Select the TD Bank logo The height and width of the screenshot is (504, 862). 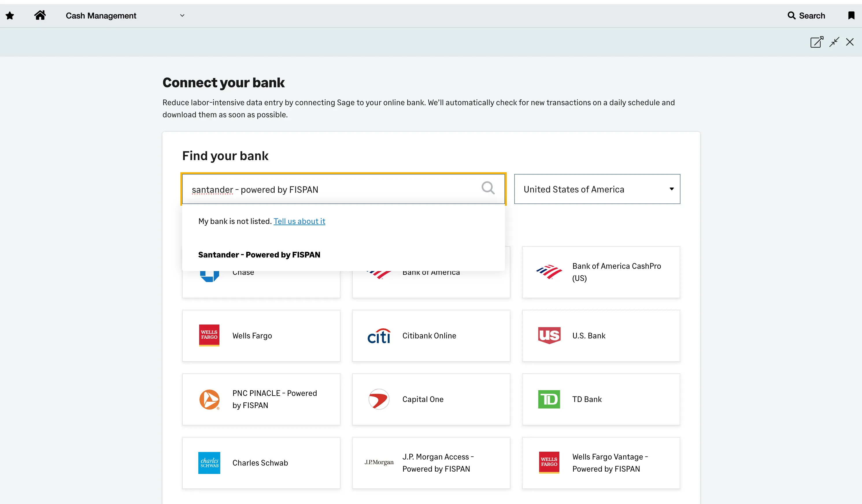[x=549, y=399]
